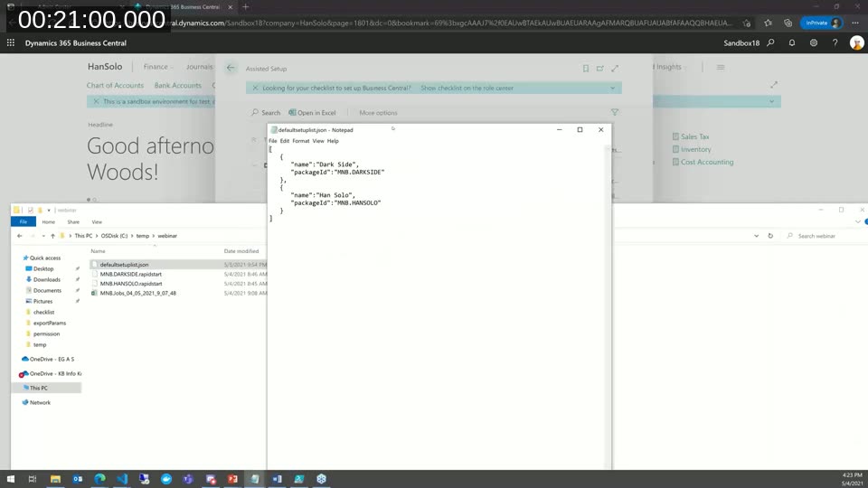Refresh the File Explorer folder view
The width and height of the screenshot is (868, 488).
point(770,236)
